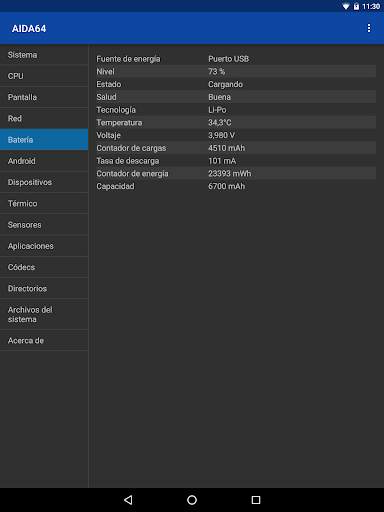Screen dimensions: 384x512
Task: Select the Estado row label
Action: tap(109, 84)
